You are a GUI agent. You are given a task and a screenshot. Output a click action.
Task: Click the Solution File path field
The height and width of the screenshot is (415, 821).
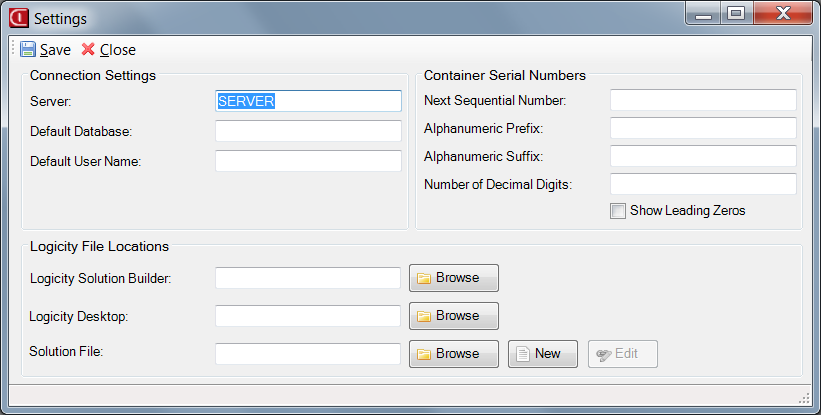pyautogui.click(x=308, y=354)
